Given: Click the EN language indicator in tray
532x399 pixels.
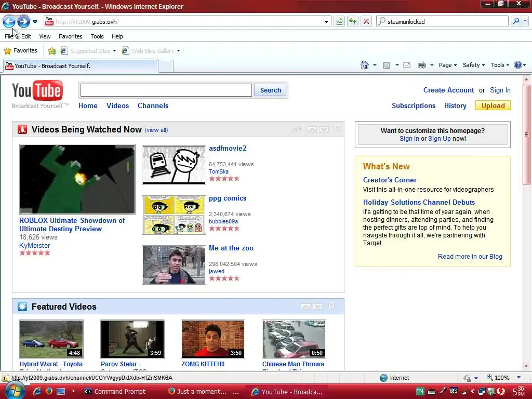Looking at the screenshot, I should coord(420,391).
